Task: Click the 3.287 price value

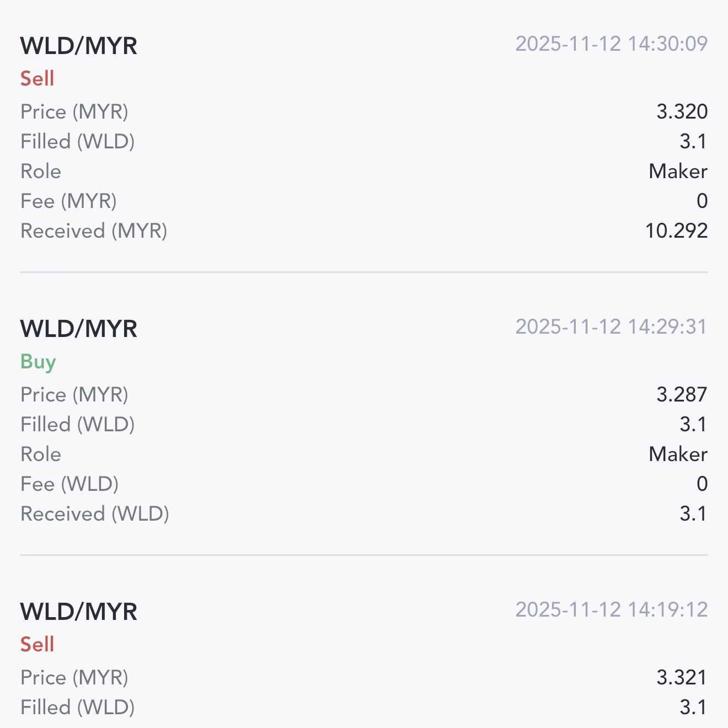Action: [682, 394]
